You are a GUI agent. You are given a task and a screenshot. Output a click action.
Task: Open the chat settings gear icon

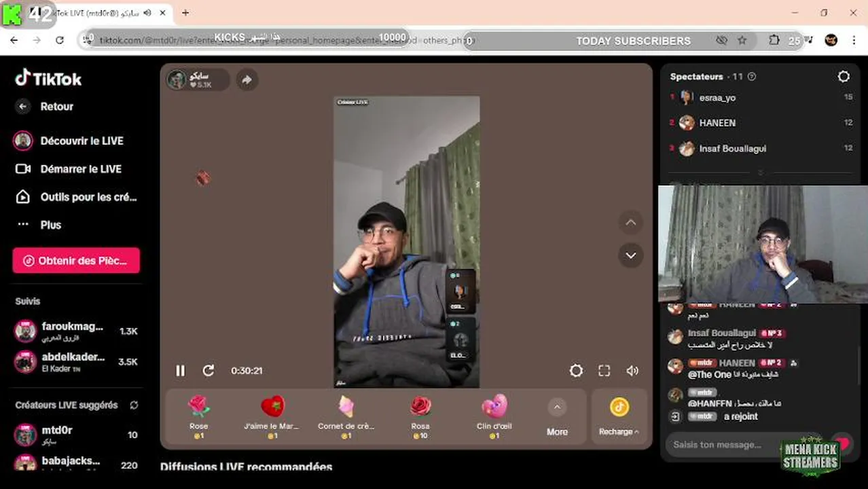tap(844, 77)
